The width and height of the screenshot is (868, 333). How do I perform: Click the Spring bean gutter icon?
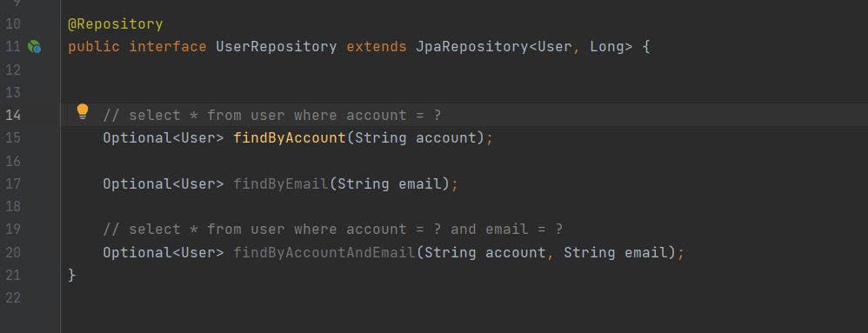click(34, 47)
